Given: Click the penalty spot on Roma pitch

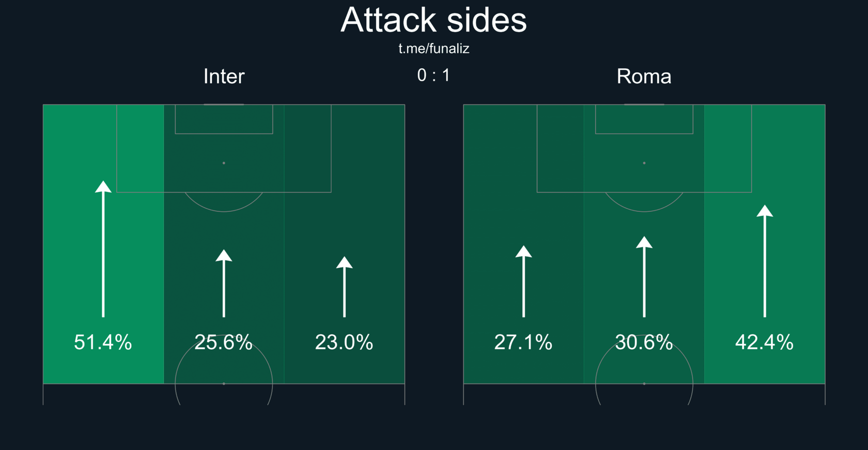Looking at the screenshot, I should (644, 163).
